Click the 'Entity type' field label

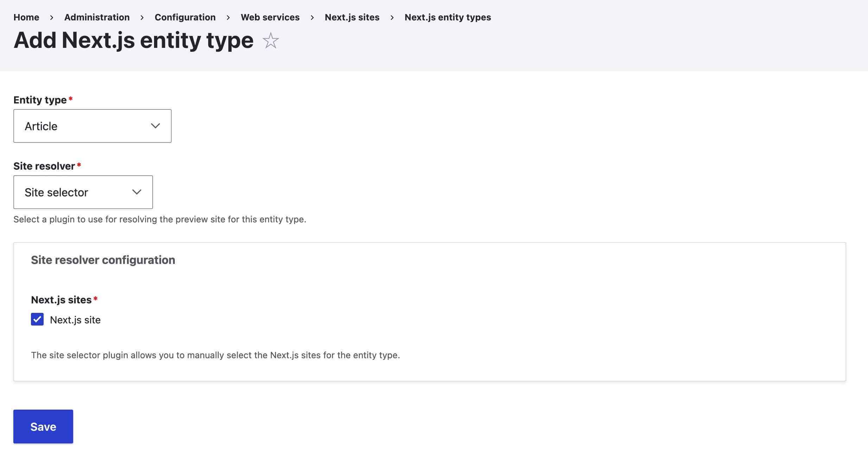click(x=40, y=100)
